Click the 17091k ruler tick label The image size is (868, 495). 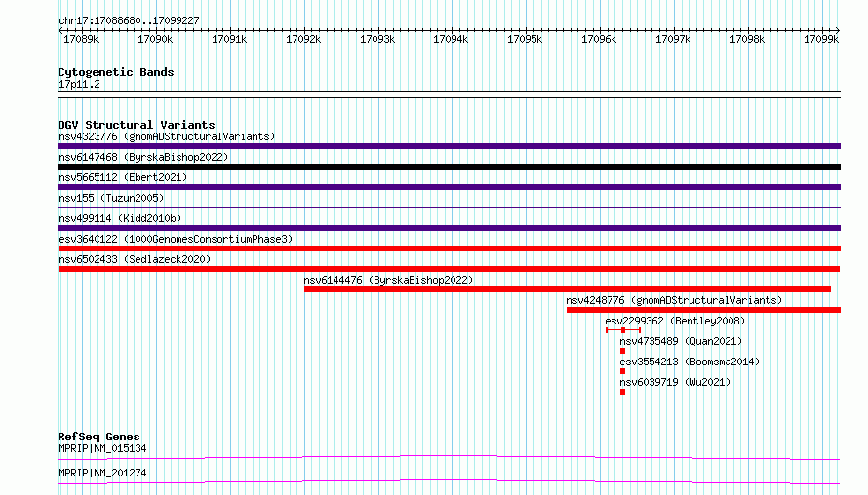(229, 39)
